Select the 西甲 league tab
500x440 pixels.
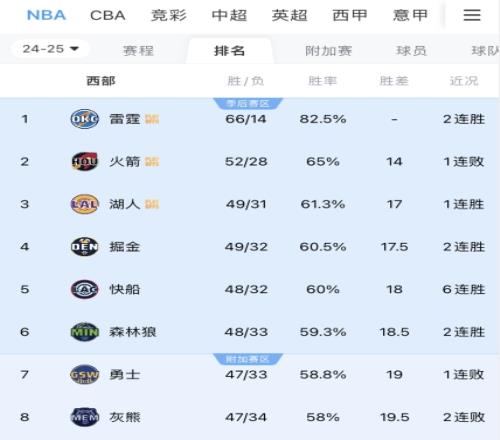point(350,15)
